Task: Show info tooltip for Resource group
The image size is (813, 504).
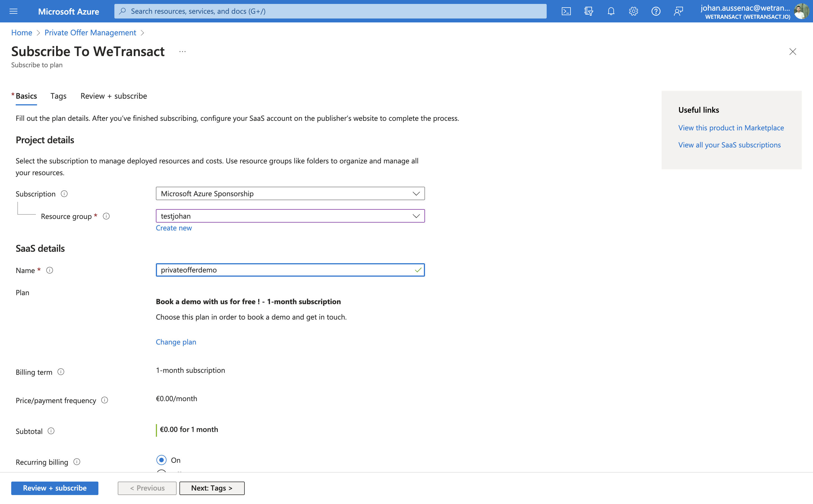Action: 106,216
